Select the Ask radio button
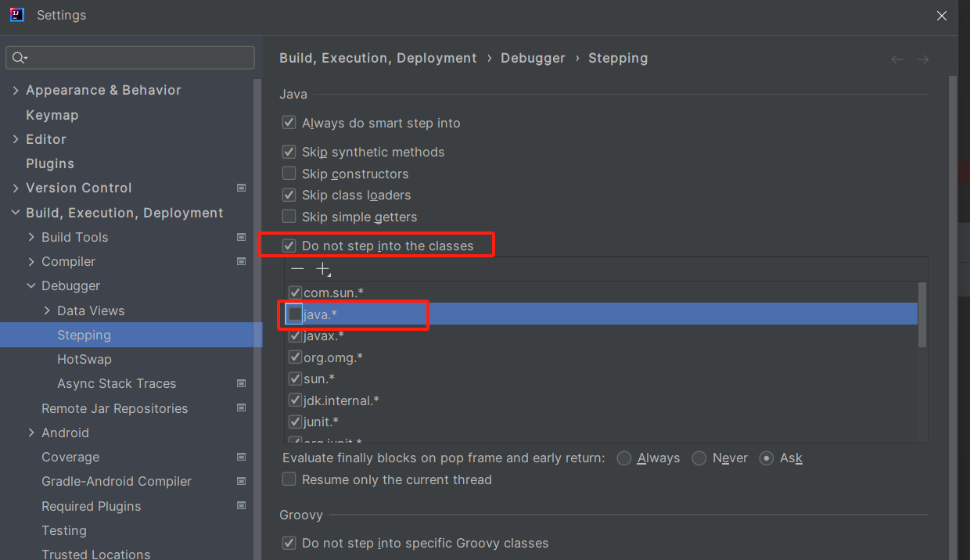 pyautogui.click(x=767, y=458)
